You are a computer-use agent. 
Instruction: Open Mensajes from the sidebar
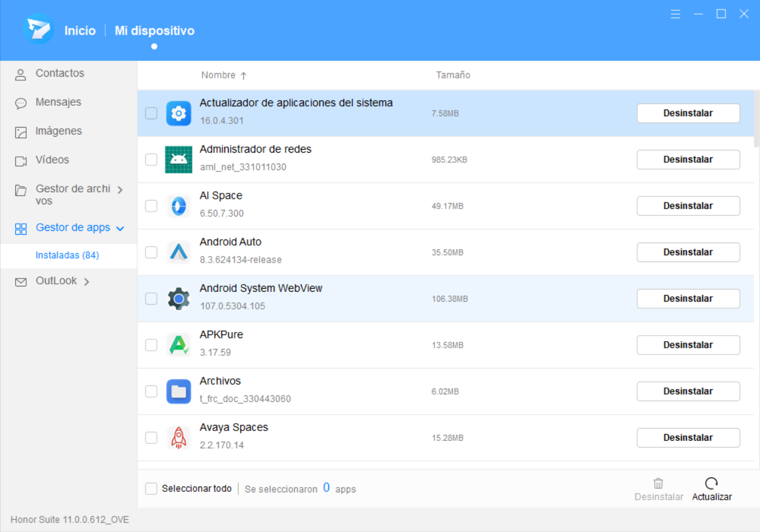pyautogui.click(x=58, y=103)
